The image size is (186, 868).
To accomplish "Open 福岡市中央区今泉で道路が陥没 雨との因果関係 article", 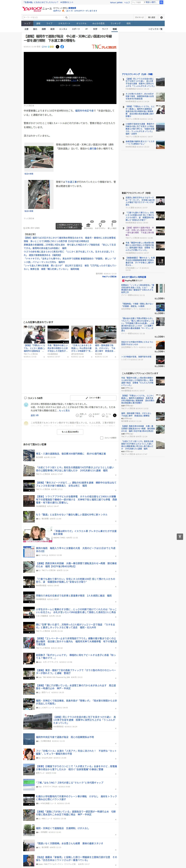I will pyautogui.click(x=65, y=737).
